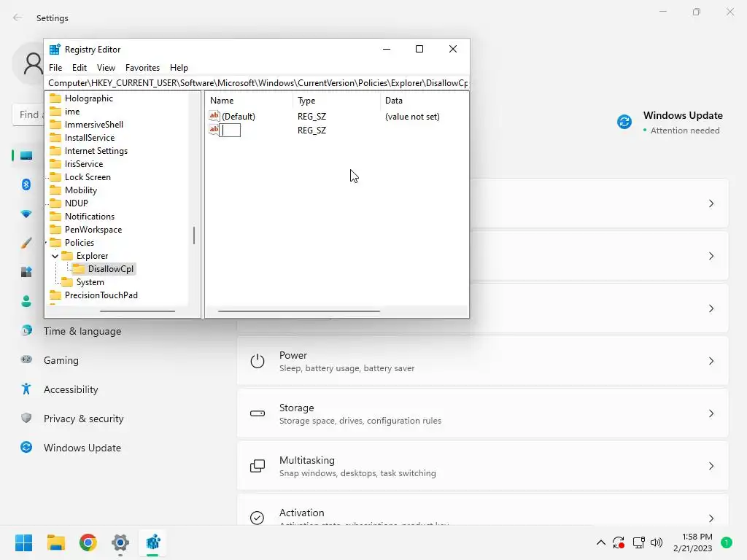
Task: Open Privacy & security settings
Action: click(83, 419)
